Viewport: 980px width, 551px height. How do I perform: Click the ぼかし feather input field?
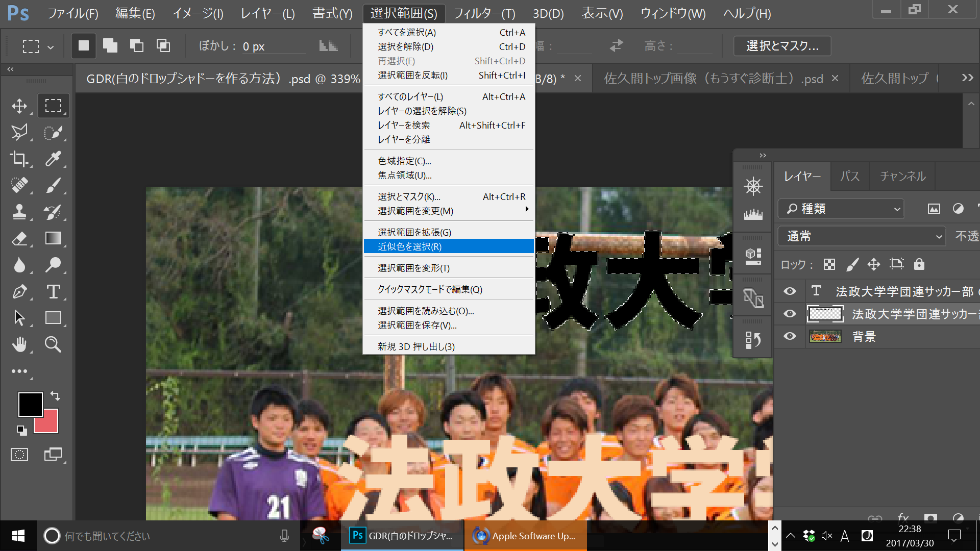[x=273, y=46]
